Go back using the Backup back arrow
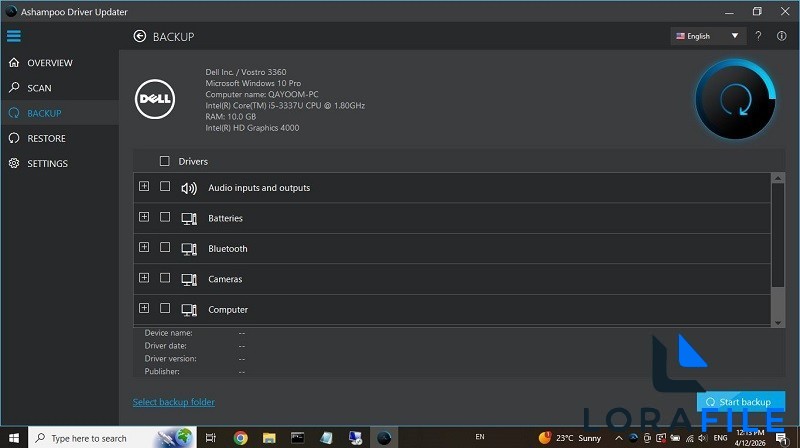Screen dimensions: 800x448 140,36
